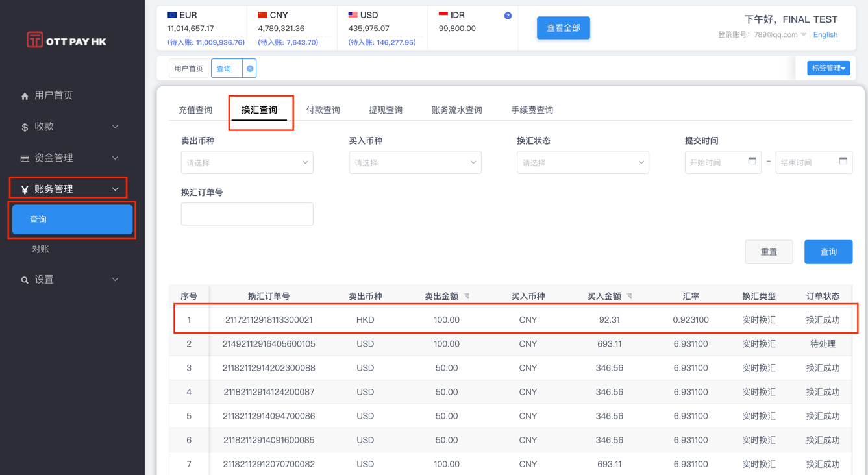868x475 pixels.
Task: Click the 订单状态 column header
Action: pos(823,297)
